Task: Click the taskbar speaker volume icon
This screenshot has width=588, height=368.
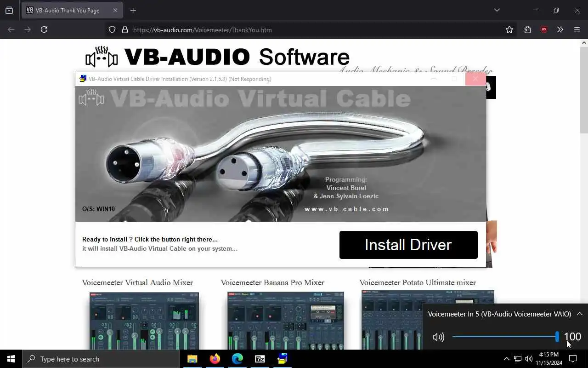Action: pos(529,359)
